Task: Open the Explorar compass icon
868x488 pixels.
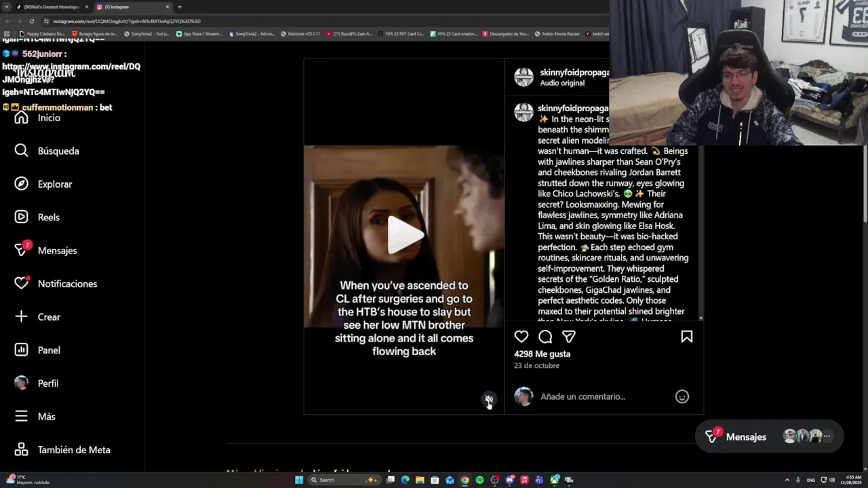Action: pyautogui.click(x=22, y=184)
